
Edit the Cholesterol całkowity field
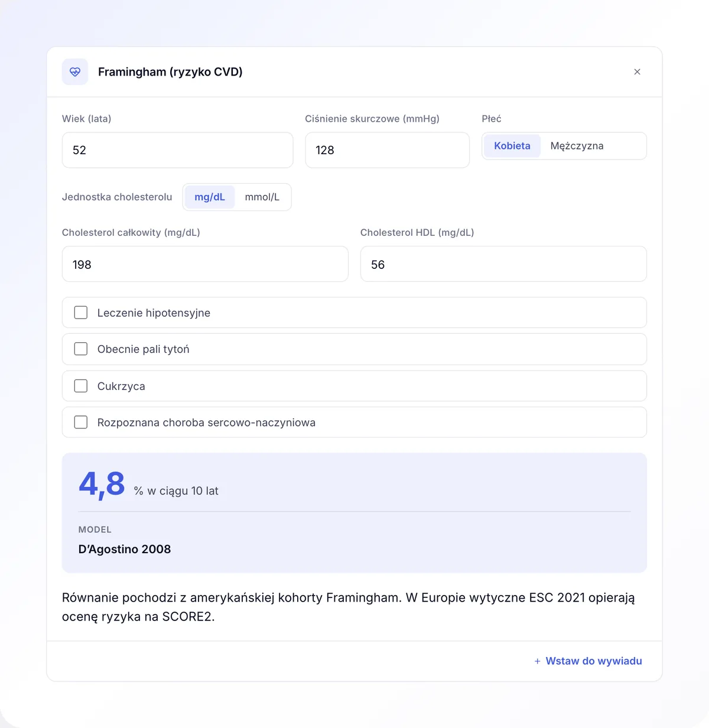click(205, 264)
